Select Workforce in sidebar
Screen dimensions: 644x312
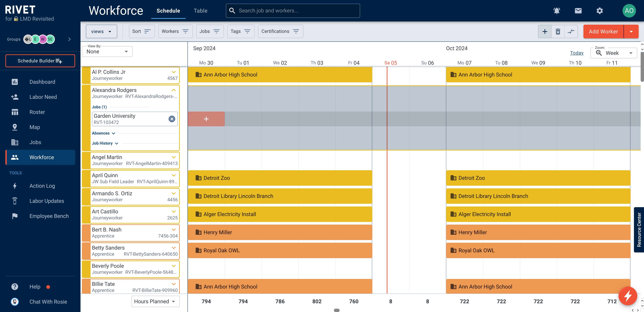[40, 157]
